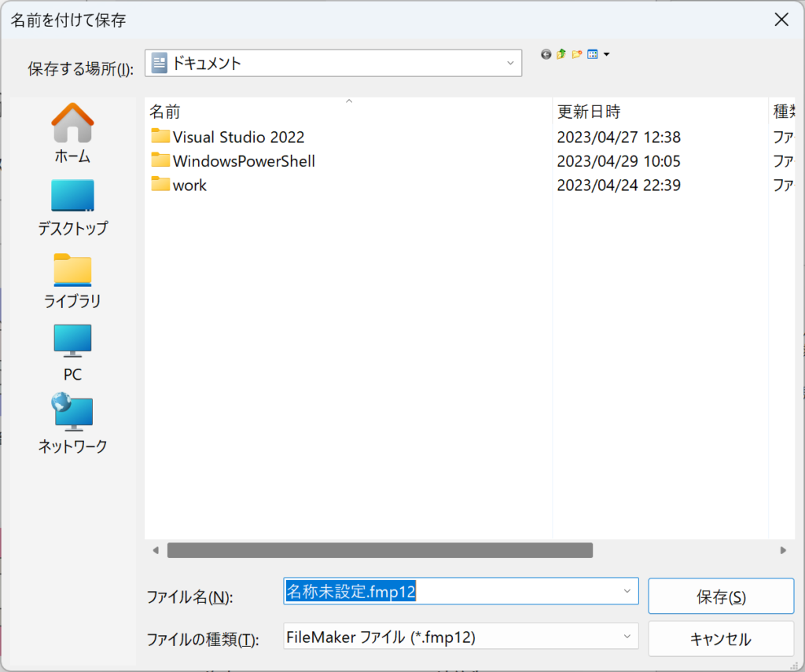Create a new folder

pyautogui.click(x=577, y=54)
